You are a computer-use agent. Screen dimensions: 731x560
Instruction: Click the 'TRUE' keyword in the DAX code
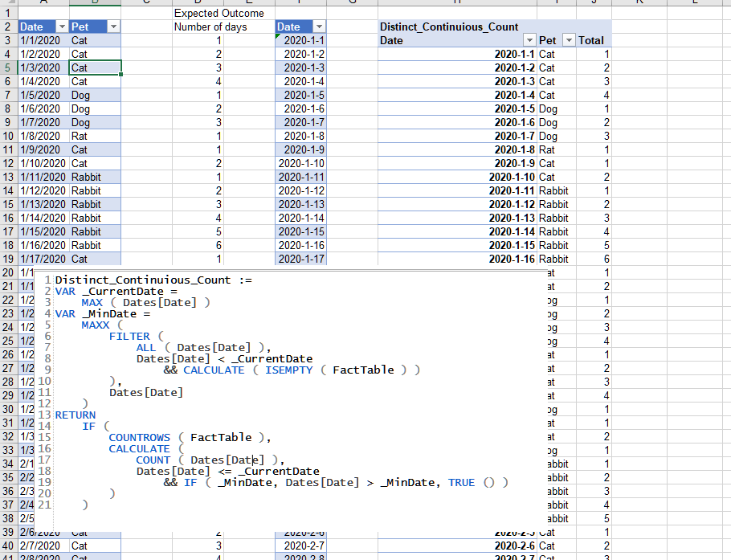point(462,482)
